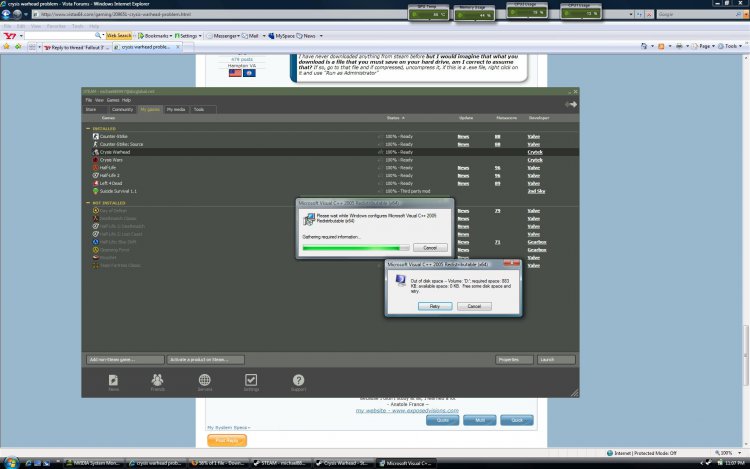750x469 pixels.
Task: Click the Crysis Warhead game icon
Action: (x=95, y=152)
